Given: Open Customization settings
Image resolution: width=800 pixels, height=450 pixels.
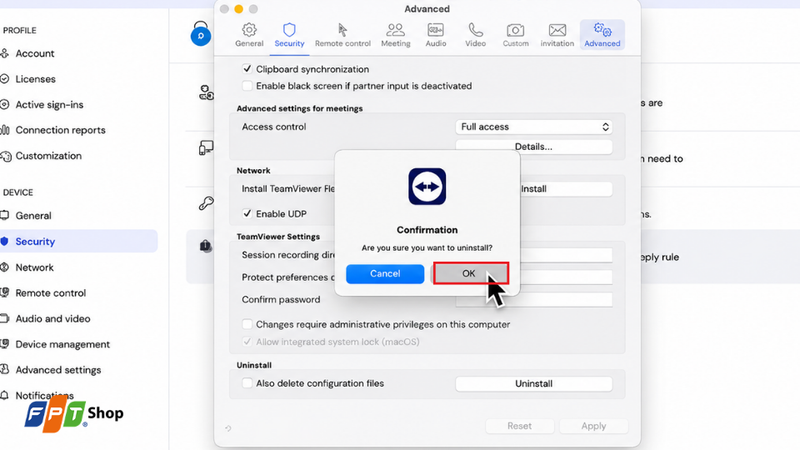Looking at the screenshot, I should (x=48, y=156).
